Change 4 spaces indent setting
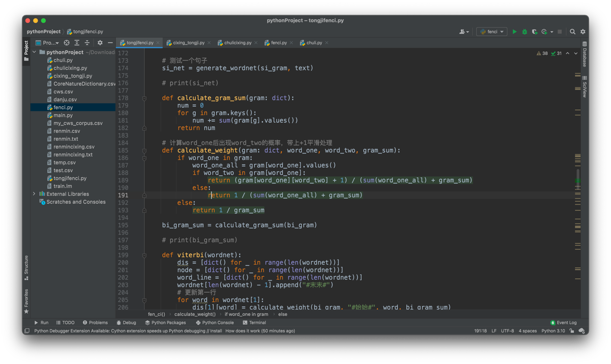 tap(528, 331)
